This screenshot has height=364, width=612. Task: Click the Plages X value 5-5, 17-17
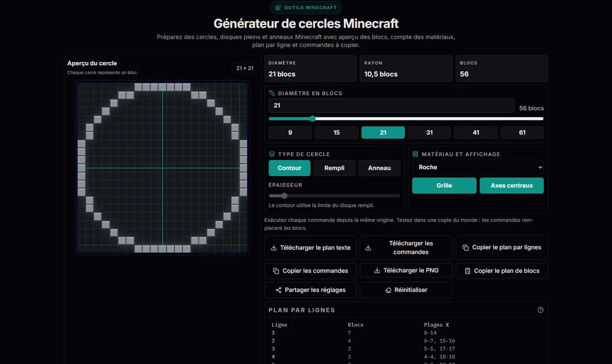click(x=440, y=349)
